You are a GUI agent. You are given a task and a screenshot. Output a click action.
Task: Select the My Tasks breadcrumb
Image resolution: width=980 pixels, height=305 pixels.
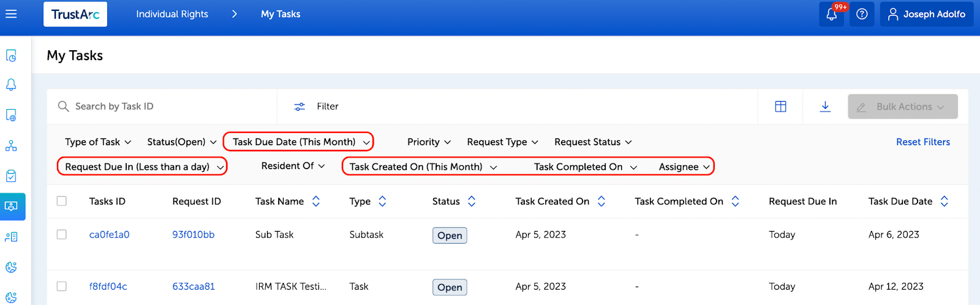click(281, 14)
